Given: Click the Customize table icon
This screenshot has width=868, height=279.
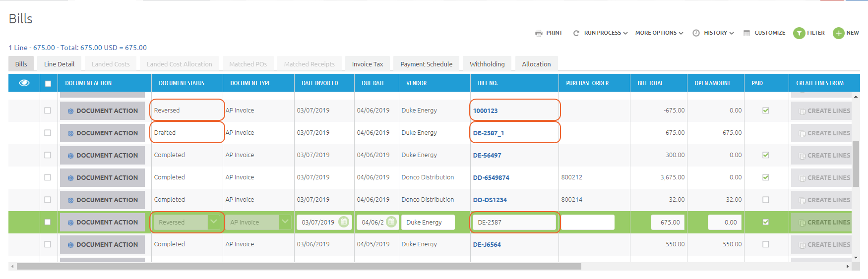Looking at the screenshot, I should coord(746,33).
